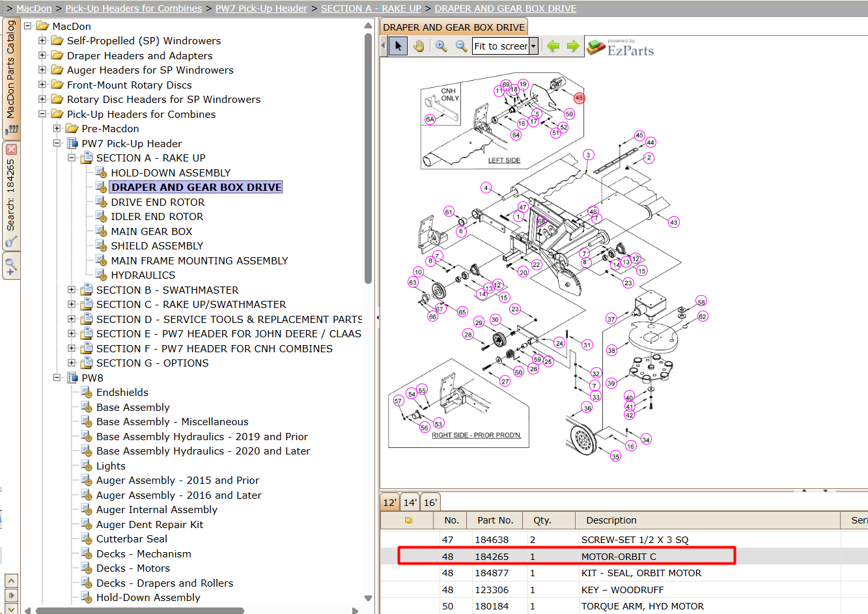Viewport: 868px width, 614px height.
Task: Click highlighted callout 48 in diagram
Action: (579, 98)
